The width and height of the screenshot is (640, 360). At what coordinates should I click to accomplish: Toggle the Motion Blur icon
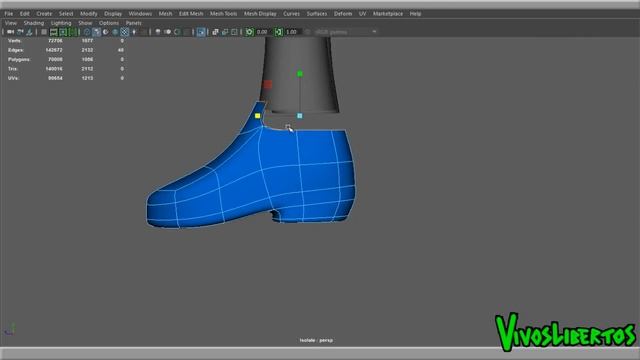pos(168,32)
